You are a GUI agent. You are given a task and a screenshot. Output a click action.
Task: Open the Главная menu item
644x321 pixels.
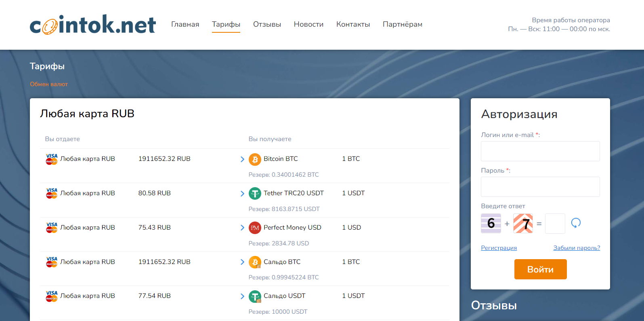point(185,24)
